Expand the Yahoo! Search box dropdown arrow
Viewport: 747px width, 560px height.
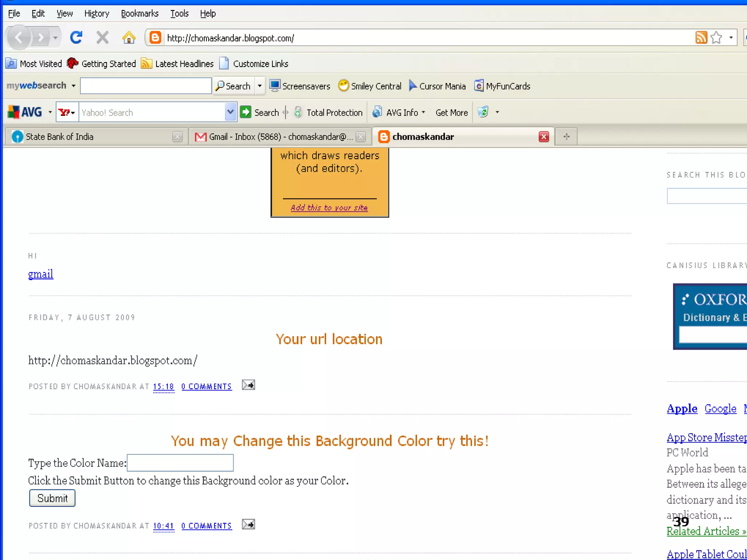230,112
